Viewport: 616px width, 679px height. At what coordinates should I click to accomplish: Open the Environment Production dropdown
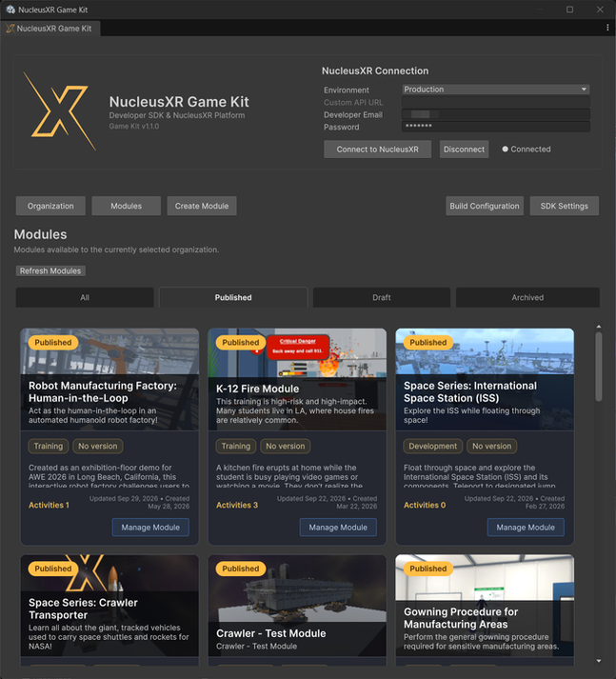(496, 90)
